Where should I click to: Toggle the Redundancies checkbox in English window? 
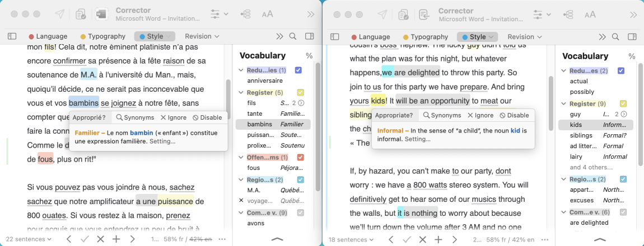(x=621, y=71)
